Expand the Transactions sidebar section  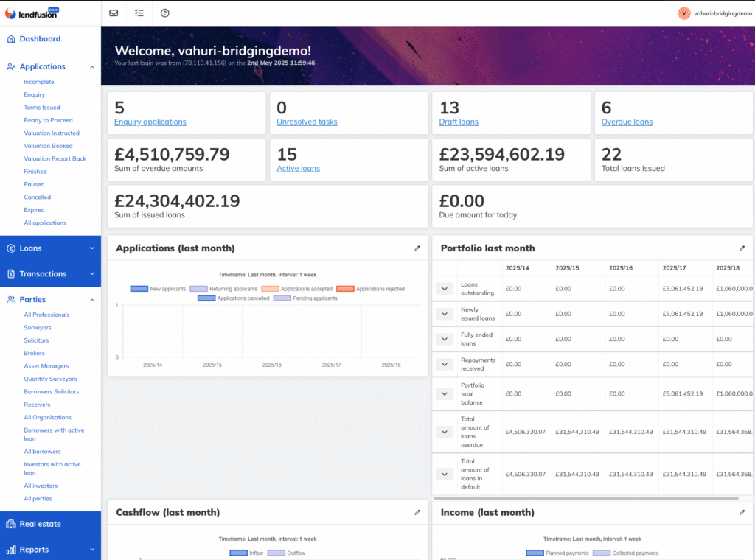coord(50,274)
